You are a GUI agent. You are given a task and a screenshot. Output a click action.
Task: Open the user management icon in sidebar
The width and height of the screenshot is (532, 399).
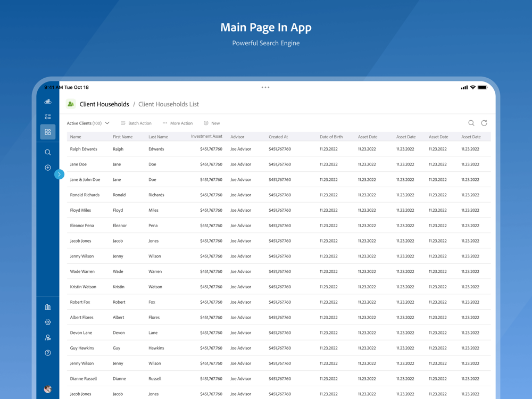[48, 338]
